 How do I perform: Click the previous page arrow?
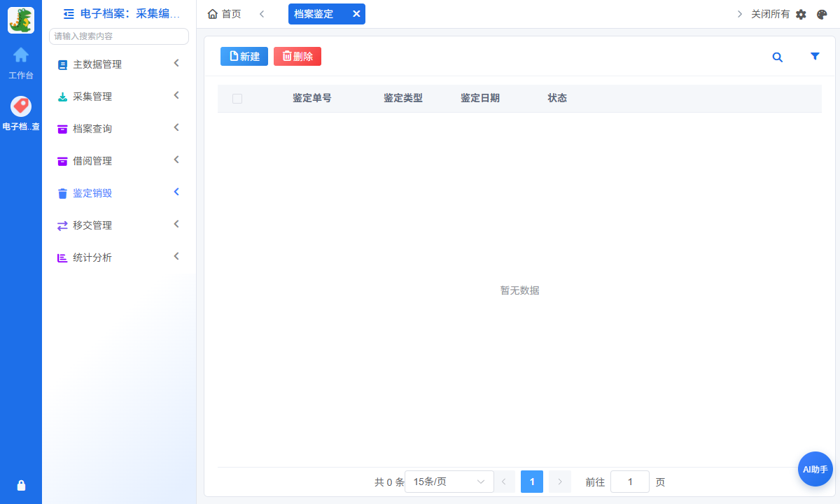(504, 482)
